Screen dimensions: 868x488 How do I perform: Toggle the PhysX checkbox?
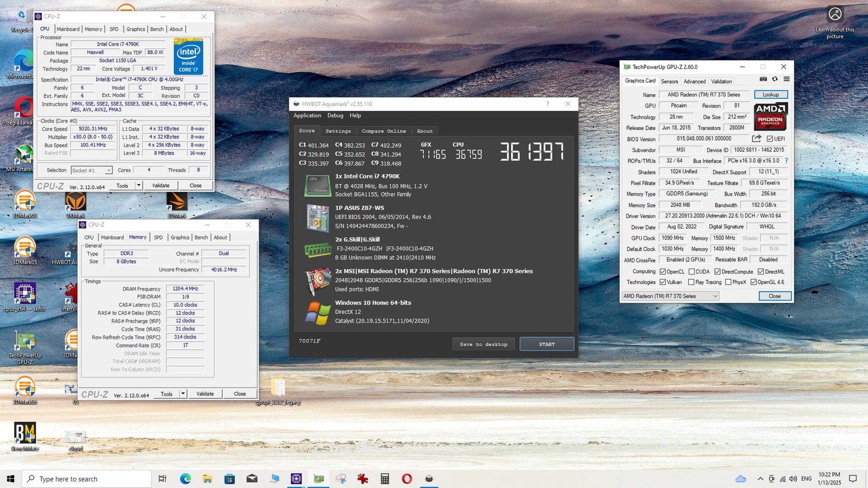point(728,282)
